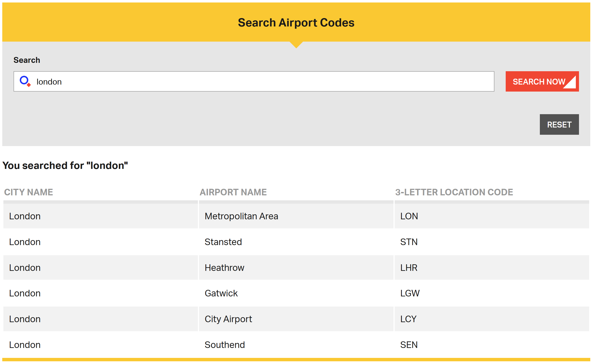Select the Southend airport cell
Screen dimensions: 593x364
(224, 345)
